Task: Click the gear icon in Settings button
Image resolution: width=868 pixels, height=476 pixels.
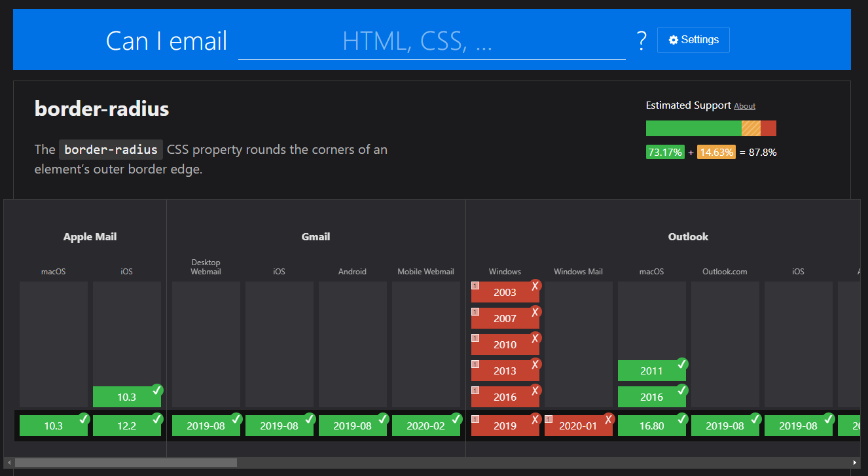Action: (673, 40)
